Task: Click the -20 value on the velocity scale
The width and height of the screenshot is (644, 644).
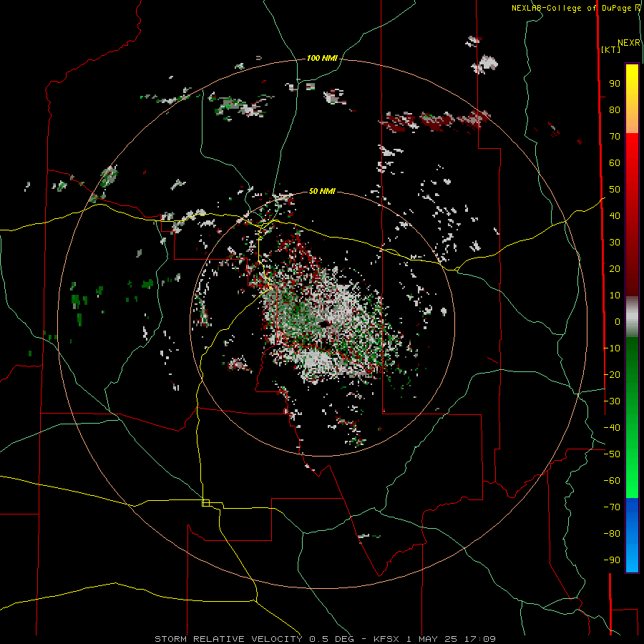Action: click(612, 374)
